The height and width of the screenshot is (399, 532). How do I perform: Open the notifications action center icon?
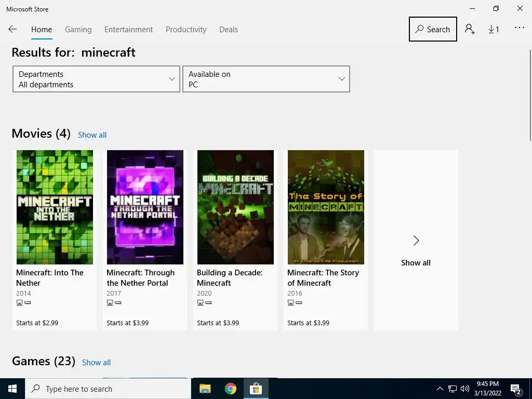pyautogui.click(x=516, y=389)
